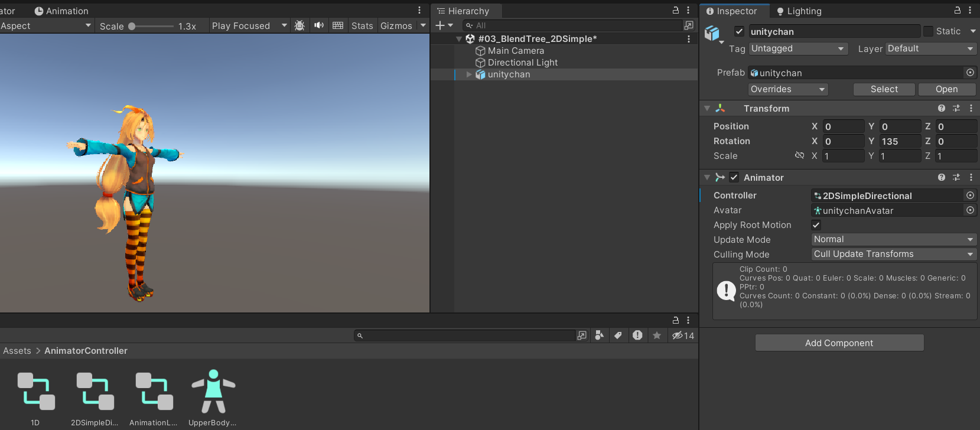Enable the Static checkbox
980x430 pixels.
click(x=928, y=31)
